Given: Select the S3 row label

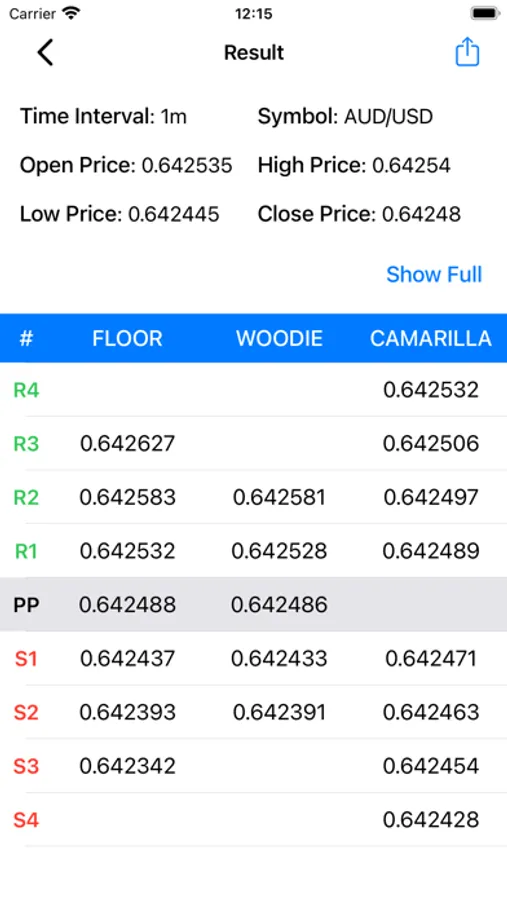Looking at the screenshot, I should [x=26, y=766].
